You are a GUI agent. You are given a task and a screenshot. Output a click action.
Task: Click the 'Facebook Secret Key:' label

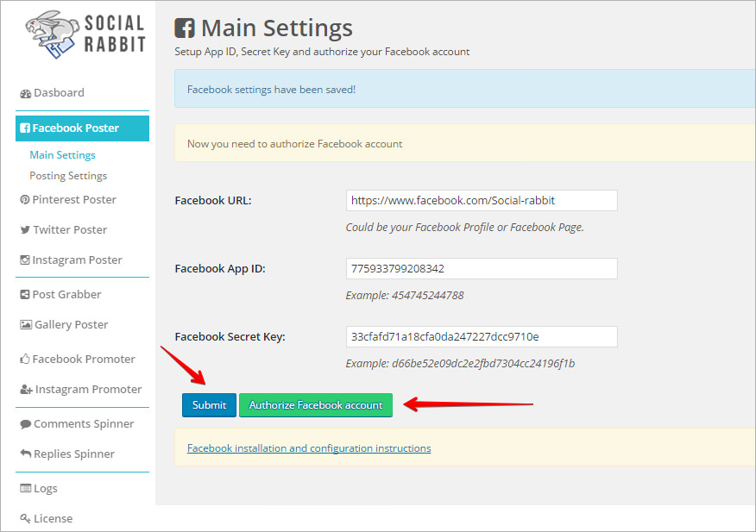click(x=230, y=337)
